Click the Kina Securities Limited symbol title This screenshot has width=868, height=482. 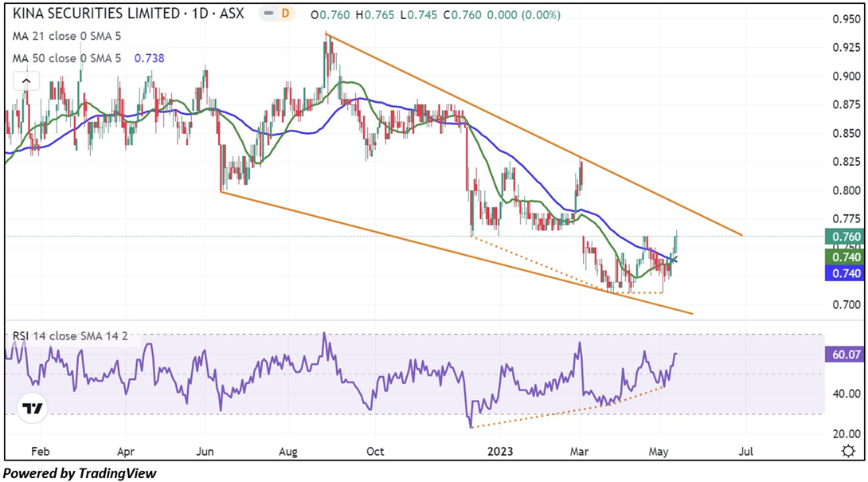pyautogui.click(x=128, y=14)
